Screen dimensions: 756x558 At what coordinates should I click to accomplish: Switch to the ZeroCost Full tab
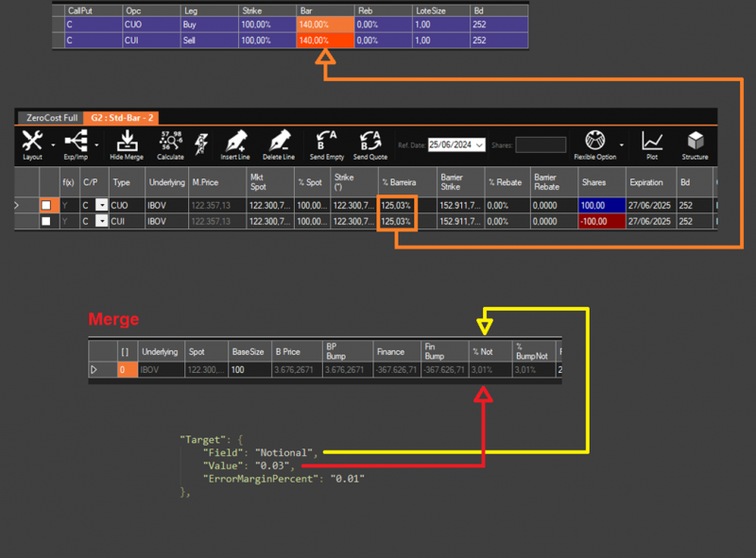[50, 117]
